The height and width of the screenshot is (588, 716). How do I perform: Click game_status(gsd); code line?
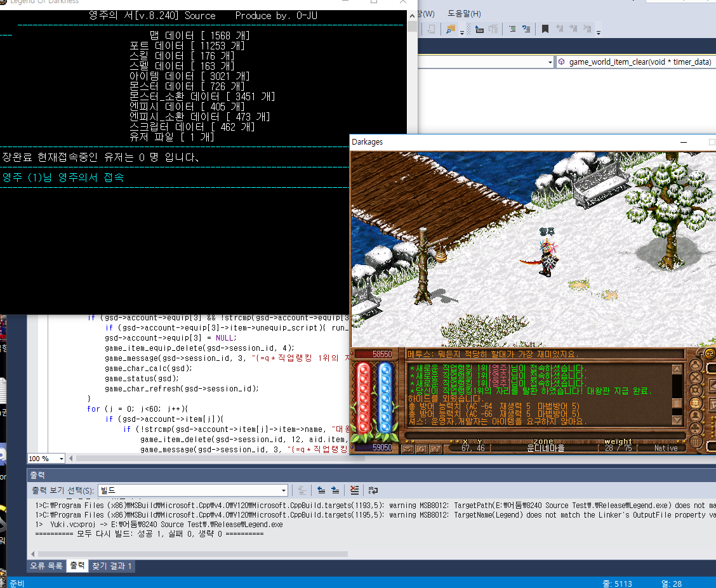pyautogui.click(x=142, y=379)
